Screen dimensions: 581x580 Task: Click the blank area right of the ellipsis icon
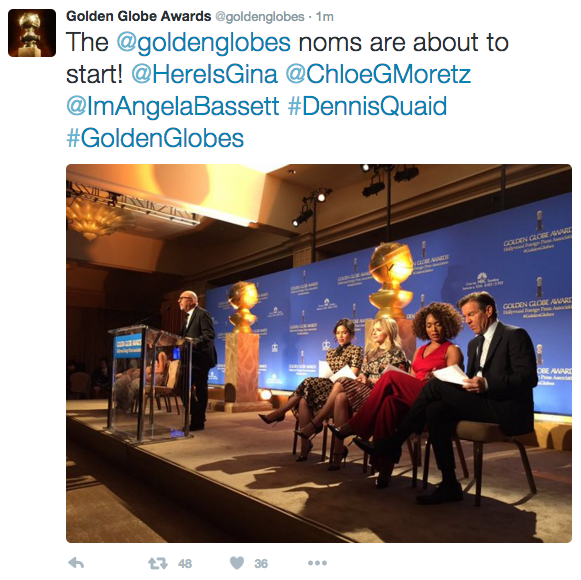(x=445, y=563)
